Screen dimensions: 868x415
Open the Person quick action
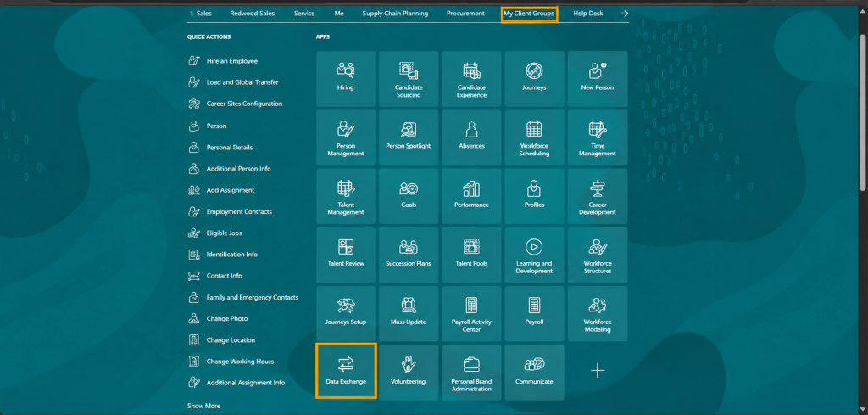click(208, 126)
